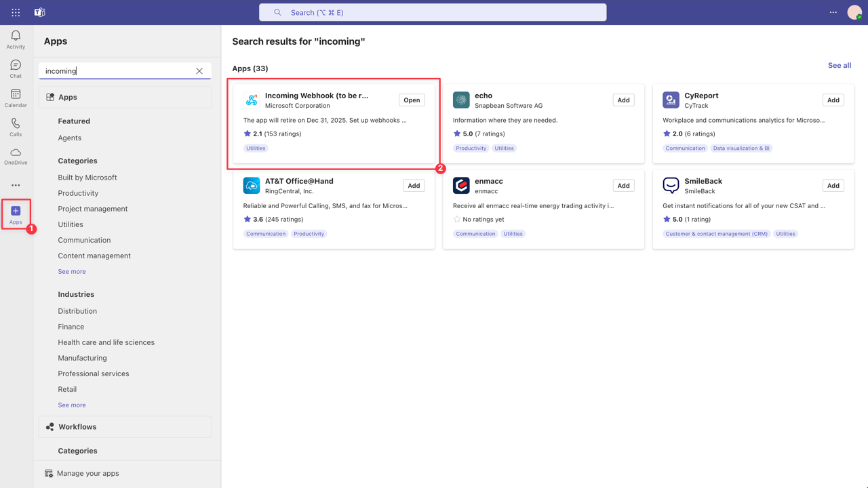Click the Workflows icon entry

pos(77,426)
